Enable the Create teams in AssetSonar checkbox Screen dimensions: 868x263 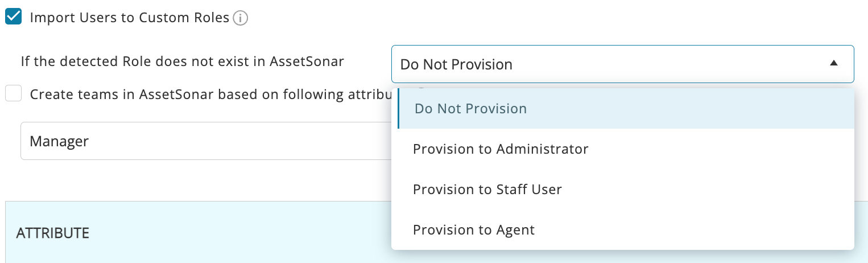coord(13,93)
